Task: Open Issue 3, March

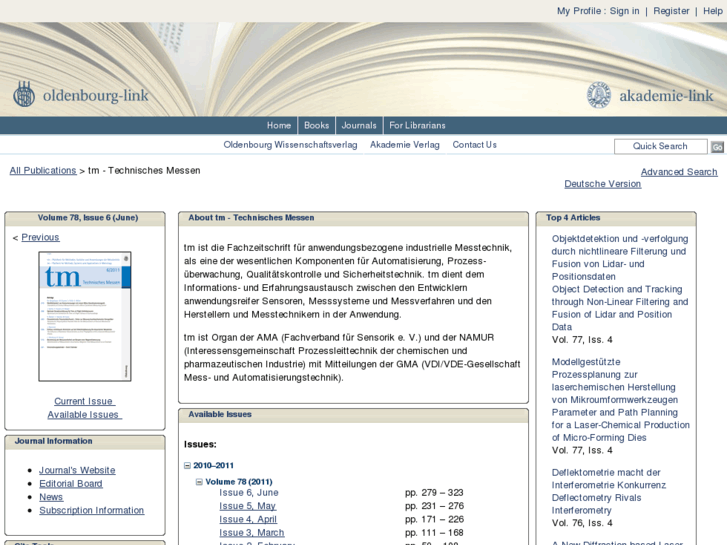Action: (252, 532)
